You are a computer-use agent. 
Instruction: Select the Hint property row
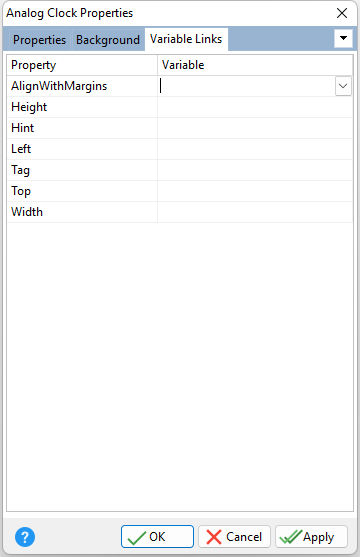(x=180, y=128)
